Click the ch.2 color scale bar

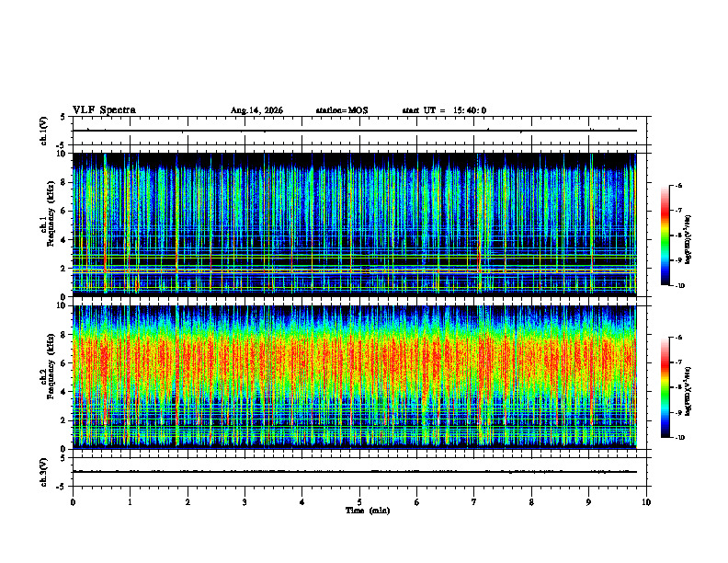point(665,387)
